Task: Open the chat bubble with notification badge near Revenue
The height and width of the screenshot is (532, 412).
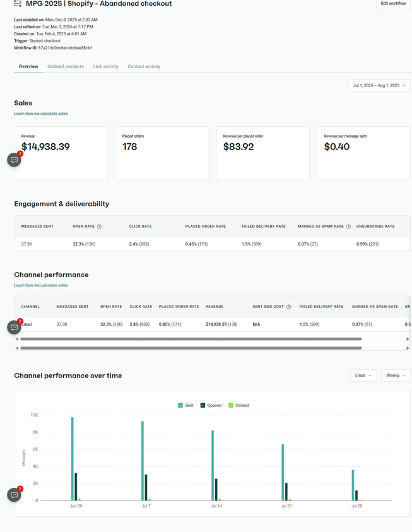Action: [x=14, y=160]
